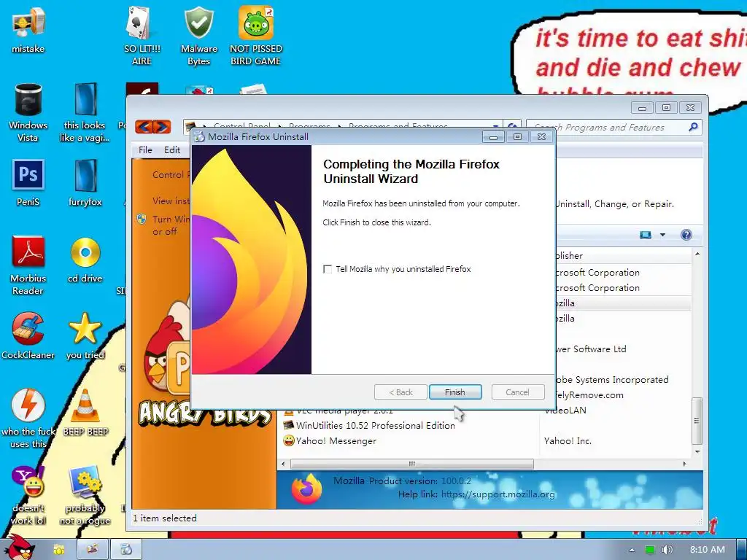The image size is (747, 560).
Task: Click 'Turn Windows features on or off' link
Action: tap(171, 225)
